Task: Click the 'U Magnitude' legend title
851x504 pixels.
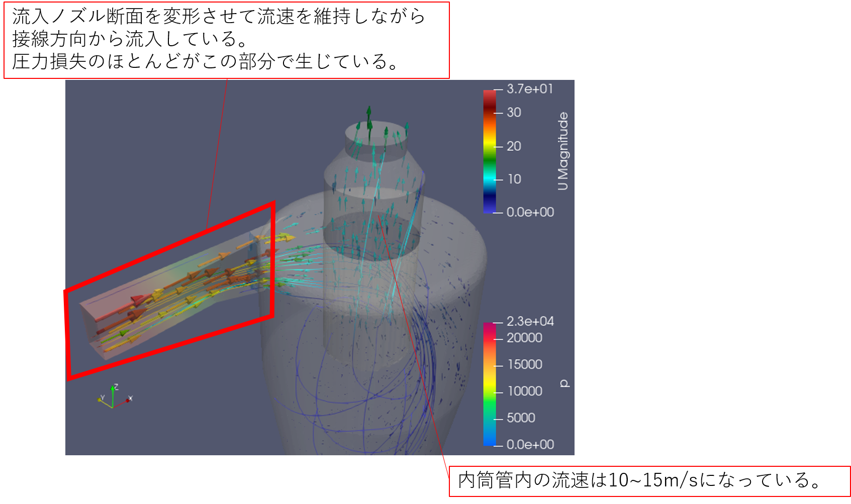Action: click(563, 151)
